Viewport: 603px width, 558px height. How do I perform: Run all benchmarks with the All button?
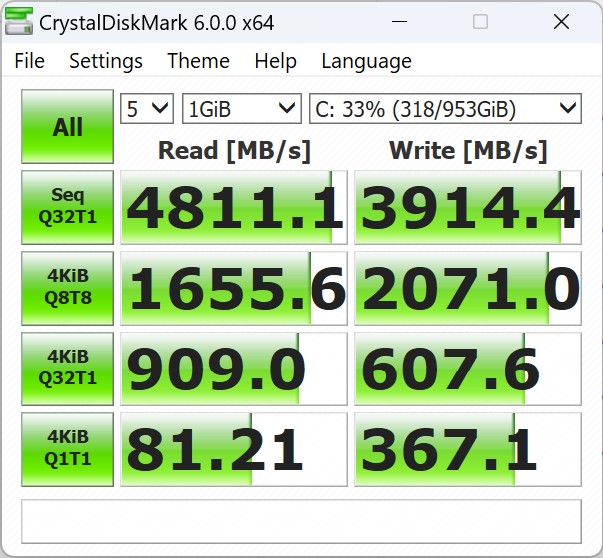(68, 127)
